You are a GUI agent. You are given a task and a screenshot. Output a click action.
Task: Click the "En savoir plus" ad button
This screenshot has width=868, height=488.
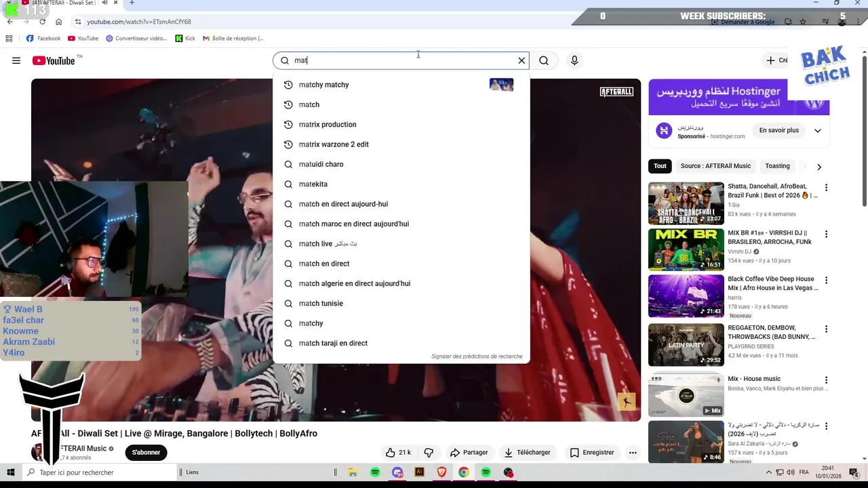tap(778, 130)
